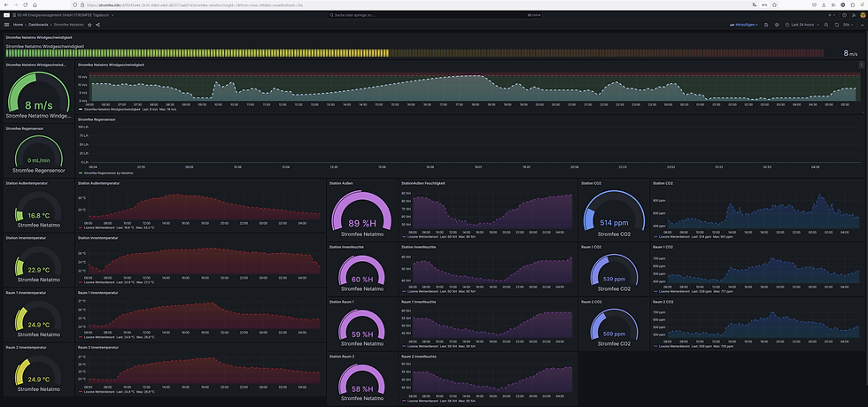Open the Last 24 hours time picker
This screenshot has width=868, height=407.
(800, 25)
